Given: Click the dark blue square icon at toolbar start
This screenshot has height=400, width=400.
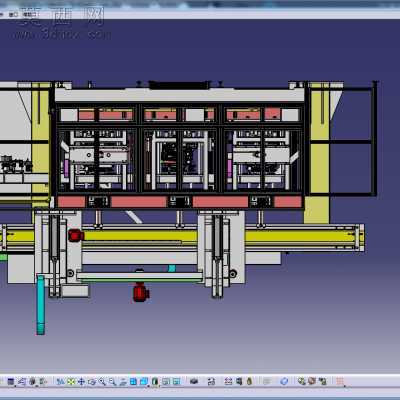Looking at the screenshot, I should click(x=11, y=381).
